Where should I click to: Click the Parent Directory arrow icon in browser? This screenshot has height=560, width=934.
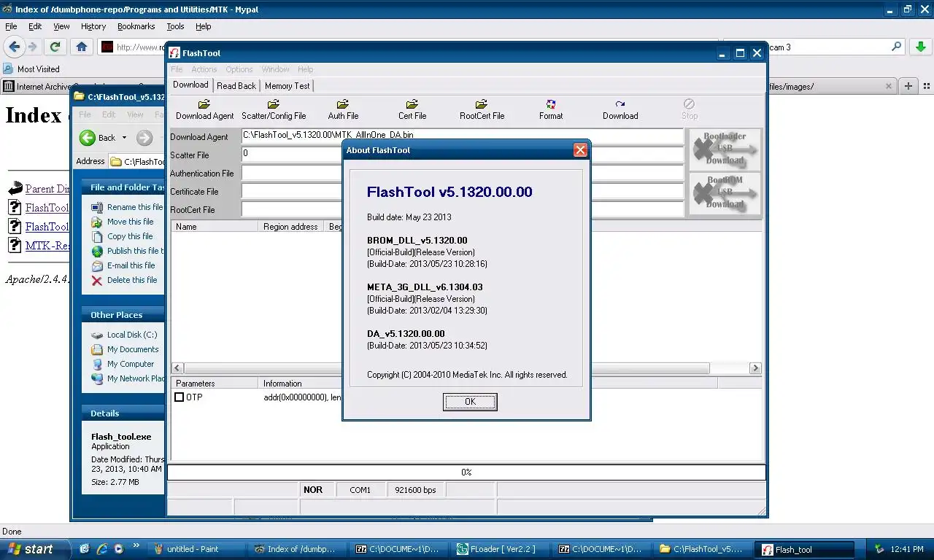click(x=15, y=189)
